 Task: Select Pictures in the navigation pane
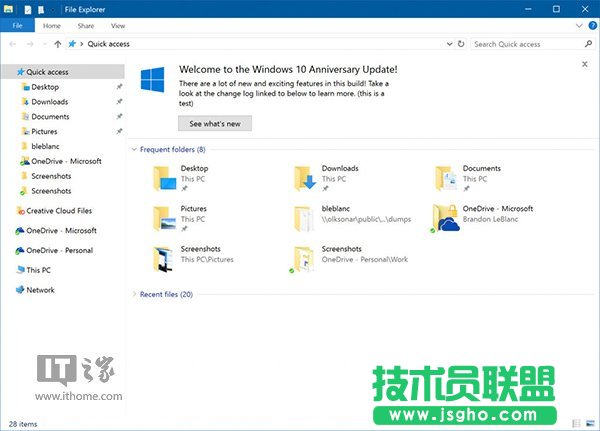(x=44, y=132)
